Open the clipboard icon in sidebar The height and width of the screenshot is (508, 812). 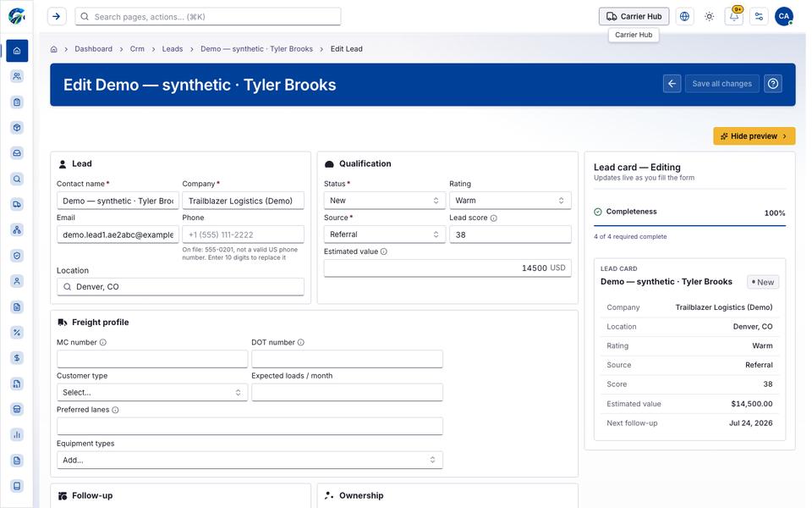click(x=17, y=102)
